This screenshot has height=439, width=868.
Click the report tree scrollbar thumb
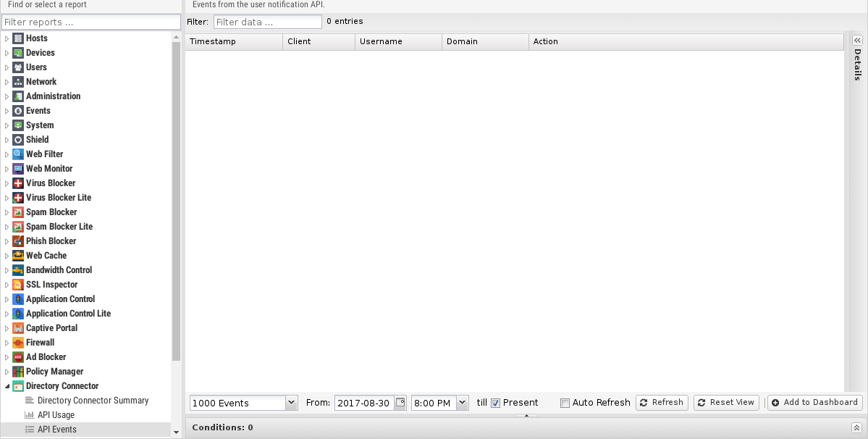click(176, 201)
